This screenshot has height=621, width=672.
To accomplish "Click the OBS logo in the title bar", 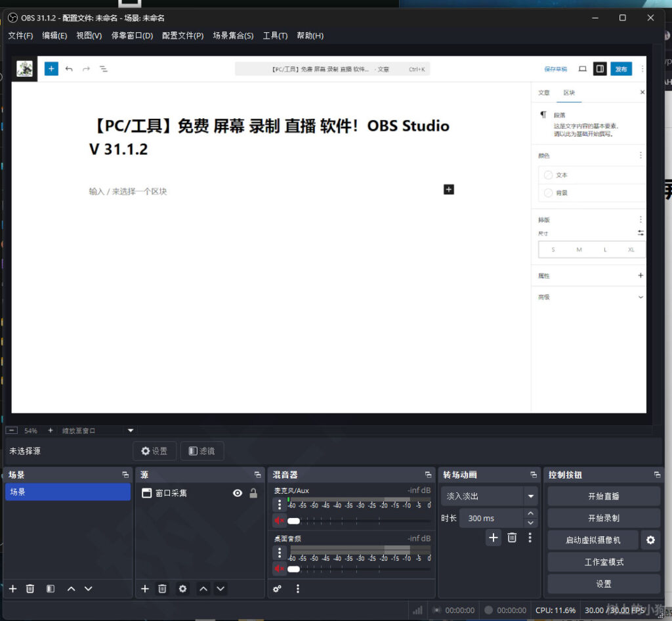I will coord(13,18).
